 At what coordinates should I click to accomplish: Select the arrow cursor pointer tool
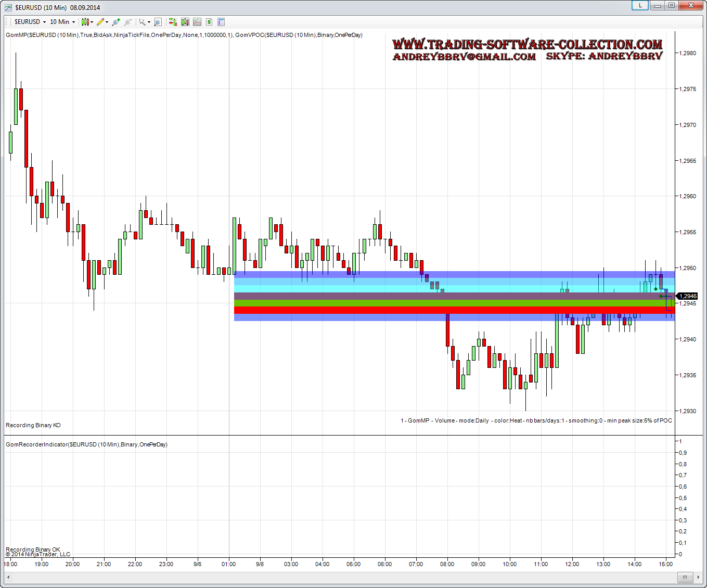pyautogui.click(x=143, y=22)
